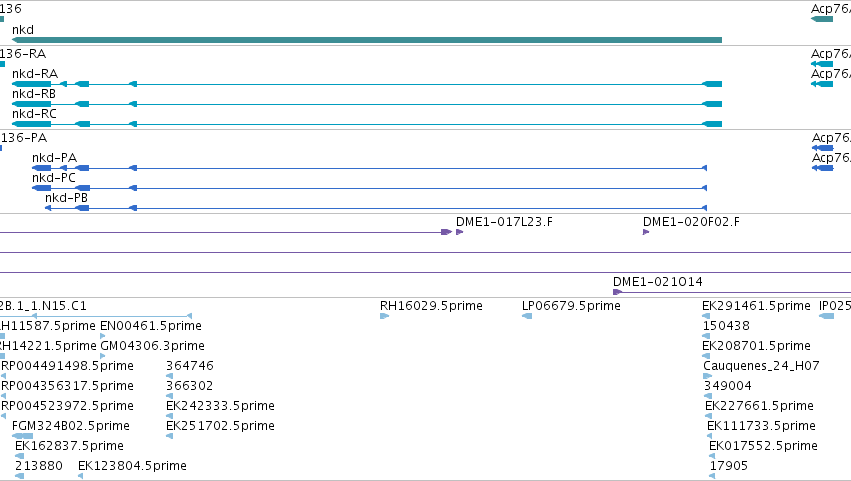The width and height of the screenshot is (851, 481).
Task: Click the EK123804.5prime arrow glyph
Action: pyautogui.click(x=80, y=476)
